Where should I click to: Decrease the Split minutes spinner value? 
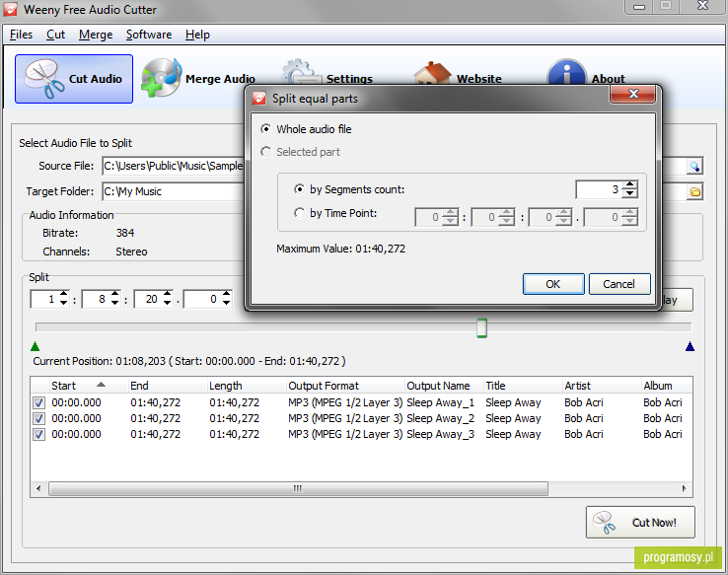[x=114, y=303]
